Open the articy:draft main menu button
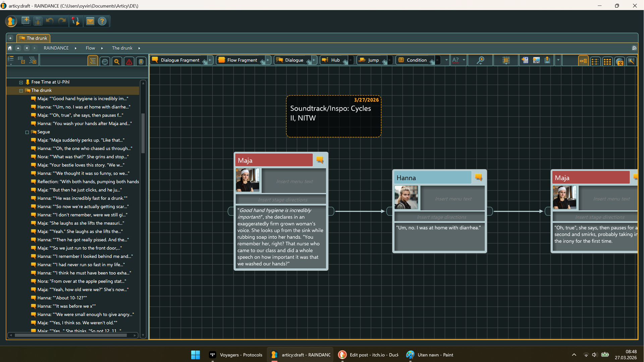 coord(11,21)
